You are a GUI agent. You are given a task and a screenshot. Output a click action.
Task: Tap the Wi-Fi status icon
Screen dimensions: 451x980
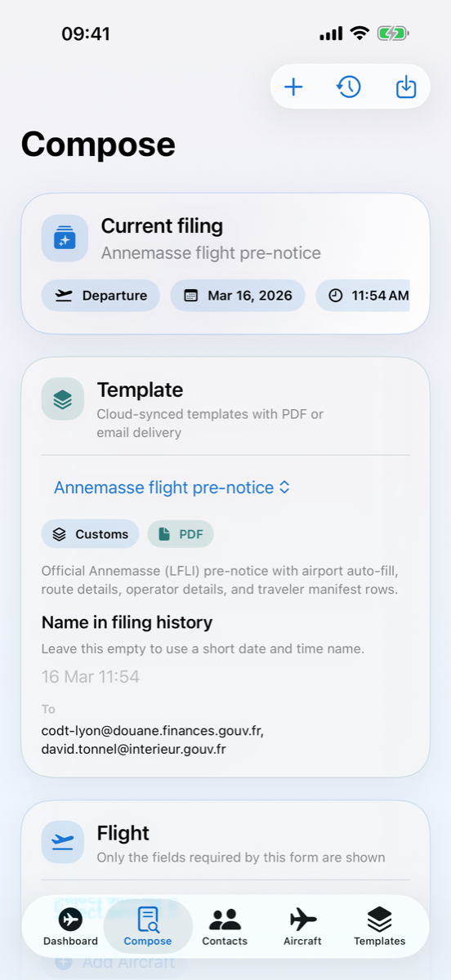(359, 33)
